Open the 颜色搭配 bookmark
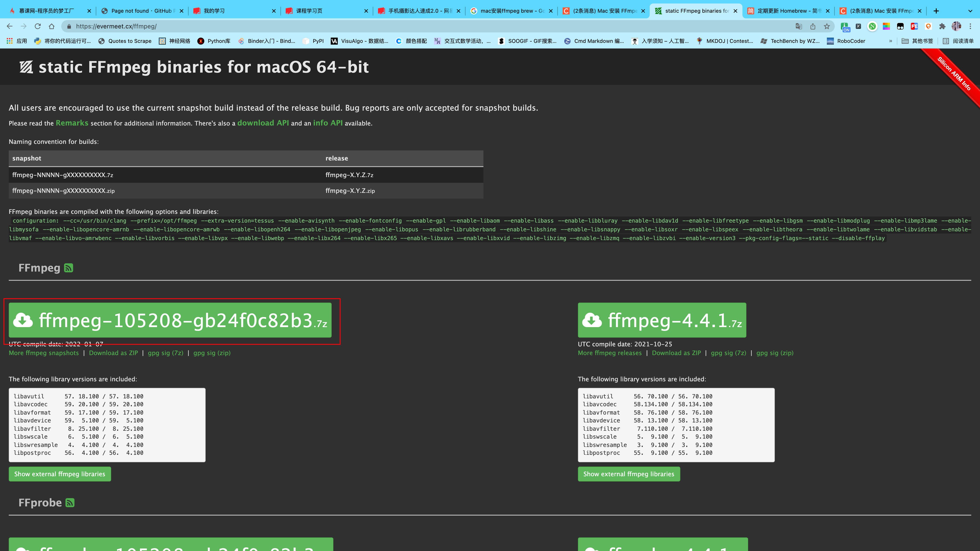Viewport: 980px width, 551px height. tap(411, 41)
